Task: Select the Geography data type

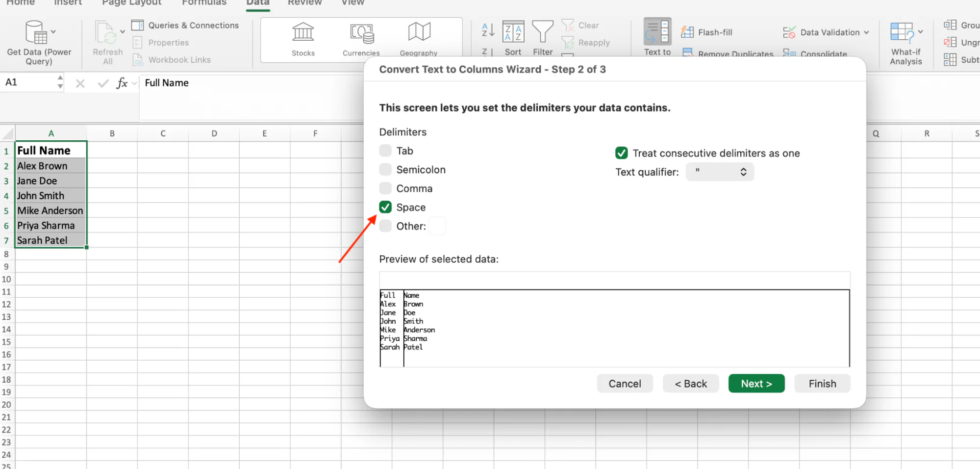Action: coord(419,40)
